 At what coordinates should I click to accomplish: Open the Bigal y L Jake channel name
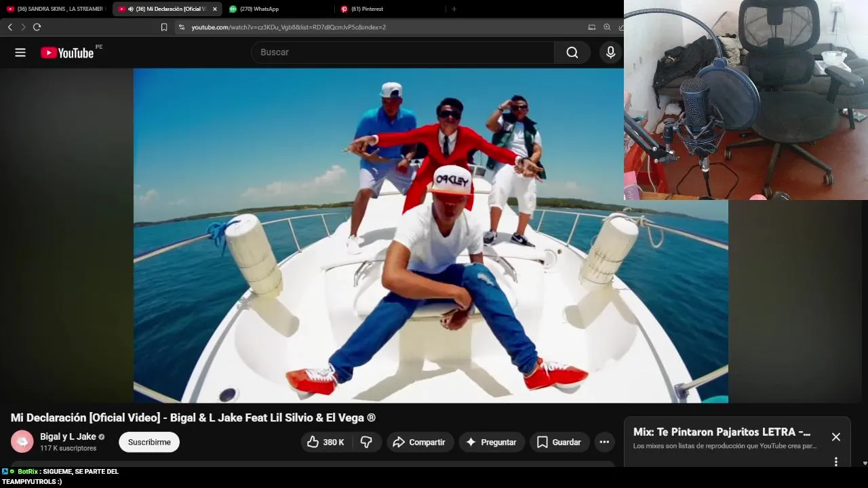(68, 436)
